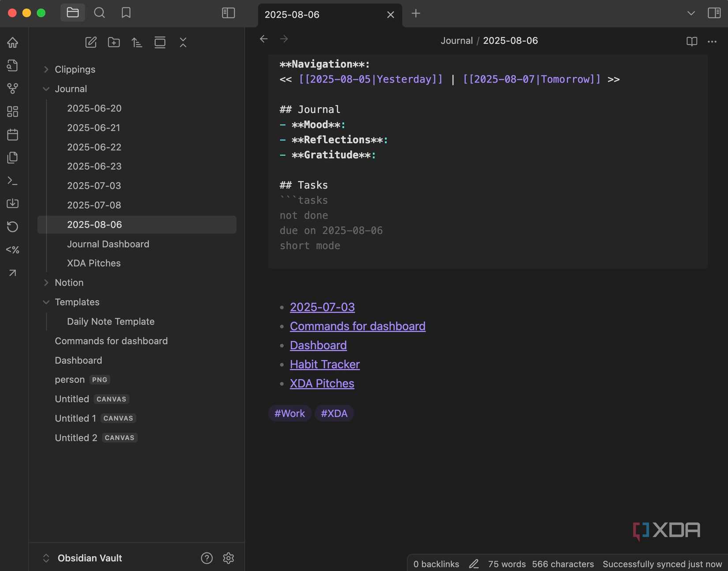
Task: Open the graph view from the ribbon
Action: [x=13, y=88]
